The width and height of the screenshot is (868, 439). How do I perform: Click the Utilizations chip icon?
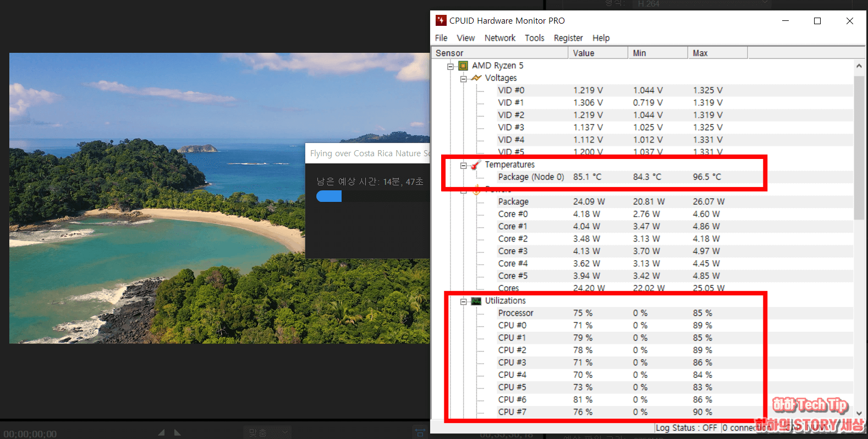click(476, 301)
